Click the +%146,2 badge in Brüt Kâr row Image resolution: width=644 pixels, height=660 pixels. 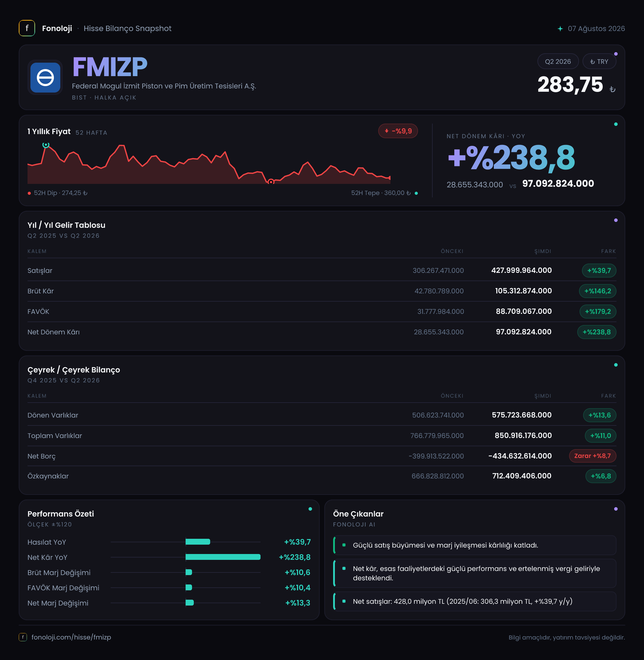598,291
